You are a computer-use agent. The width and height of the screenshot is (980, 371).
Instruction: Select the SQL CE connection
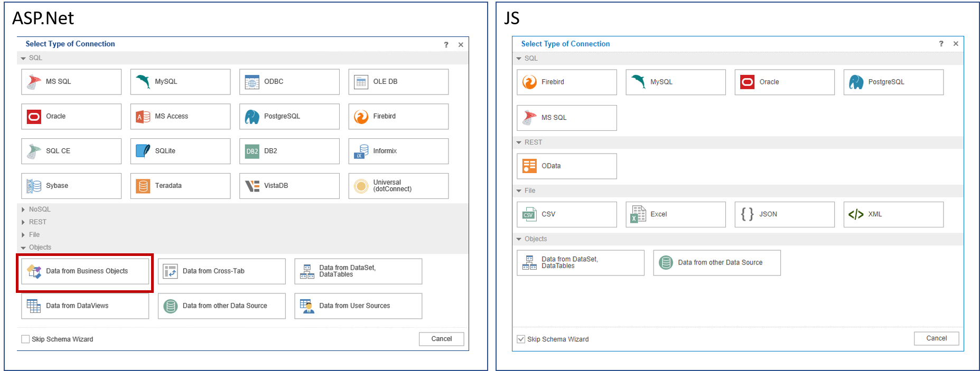tap(71, 151)
